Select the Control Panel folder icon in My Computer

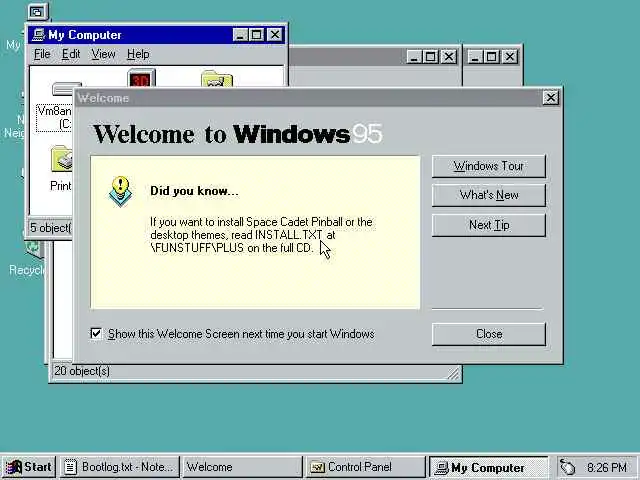(217, 79)
